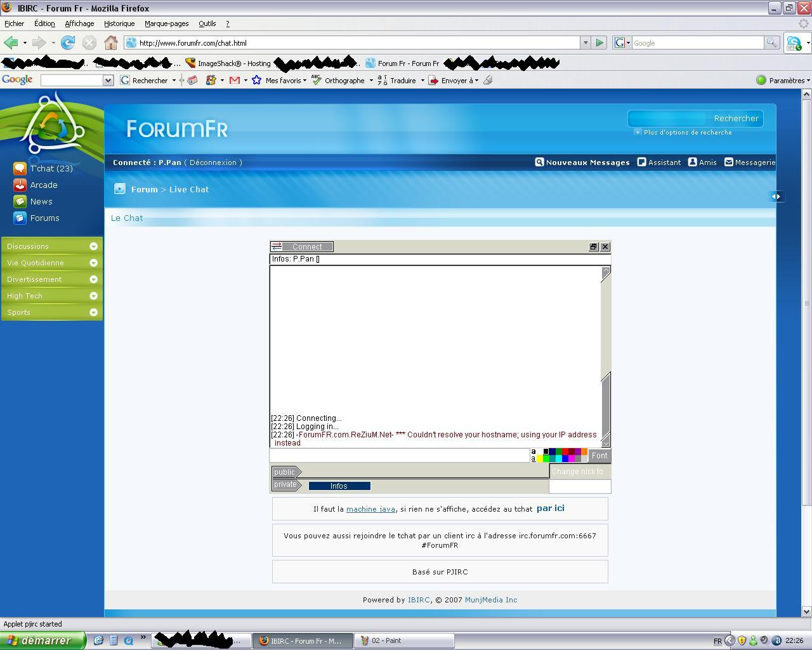Screen dimensions: 812x650
Task: Open the Forums sidebar entry
Action: (x=36, y=218)
